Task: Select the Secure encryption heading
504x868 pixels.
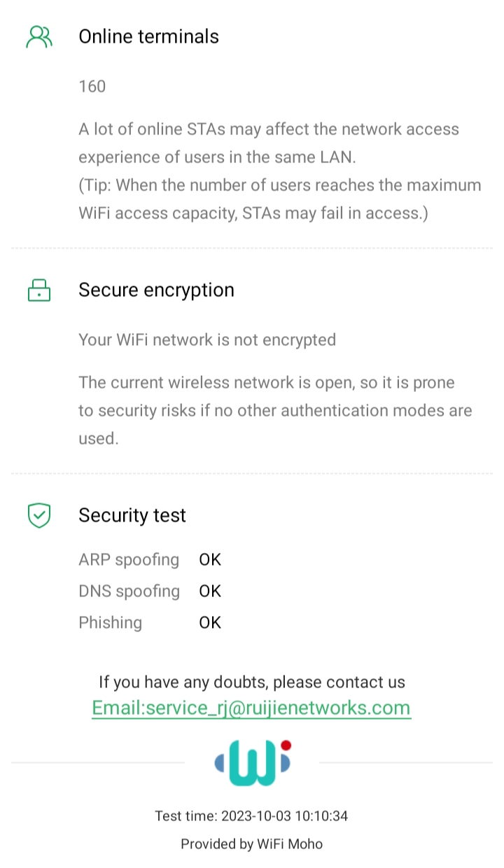Action: point(156,290)
